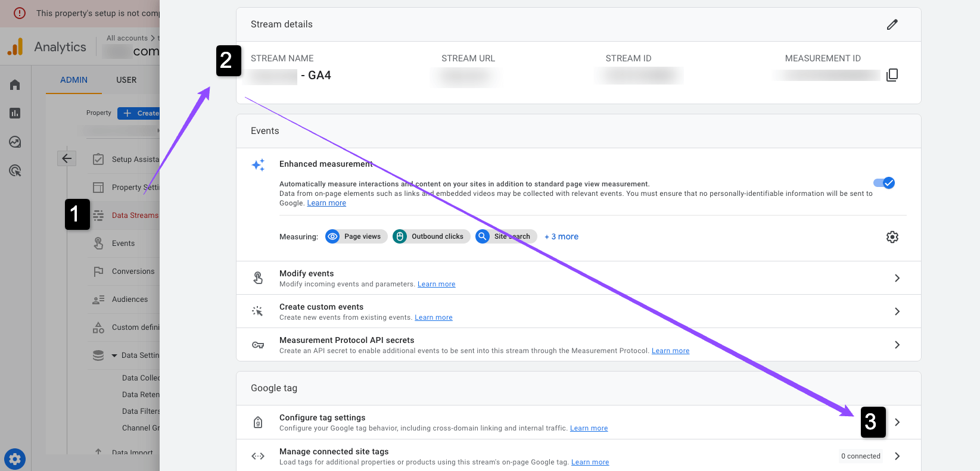
Task: Click Configure tag settings tag icon
Action: [x=258, y=422]
